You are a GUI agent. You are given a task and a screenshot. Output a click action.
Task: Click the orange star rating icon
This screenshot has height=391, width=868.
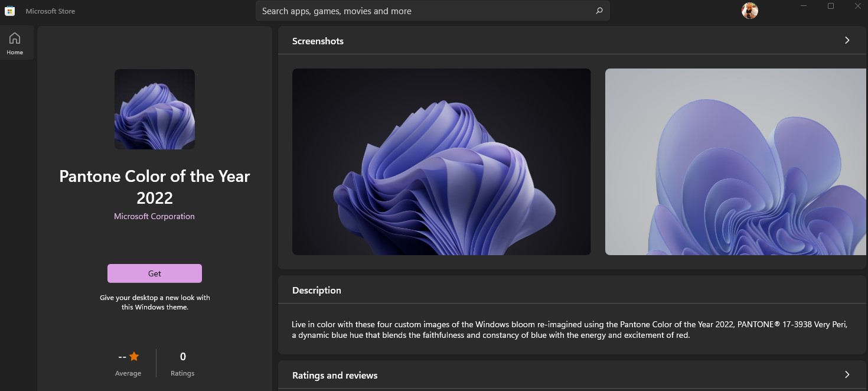[x=134, y=356]
